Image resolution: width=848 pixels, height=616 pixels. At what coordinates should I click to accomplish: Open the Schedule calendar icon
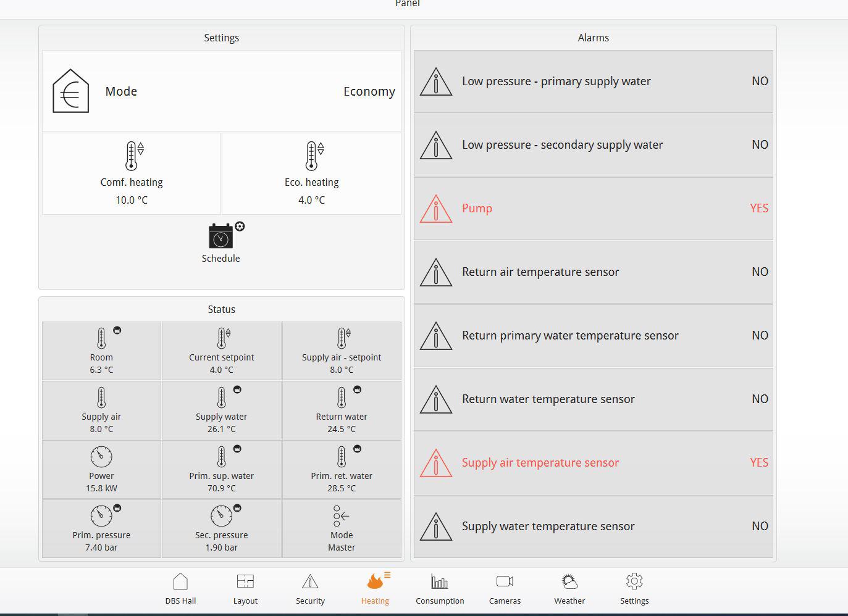tap(221, 237)
